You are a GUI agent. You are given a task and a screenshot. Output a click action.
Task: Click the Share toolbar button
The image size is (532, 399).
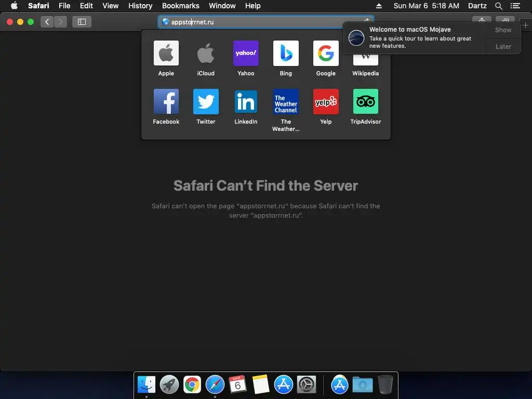click(x=482, y=20)
